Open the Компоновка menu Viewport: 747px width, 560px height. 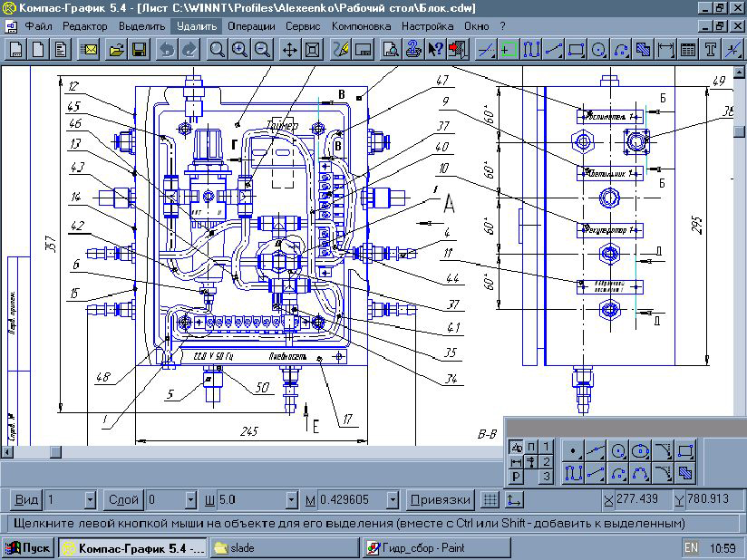pos(361,26)
